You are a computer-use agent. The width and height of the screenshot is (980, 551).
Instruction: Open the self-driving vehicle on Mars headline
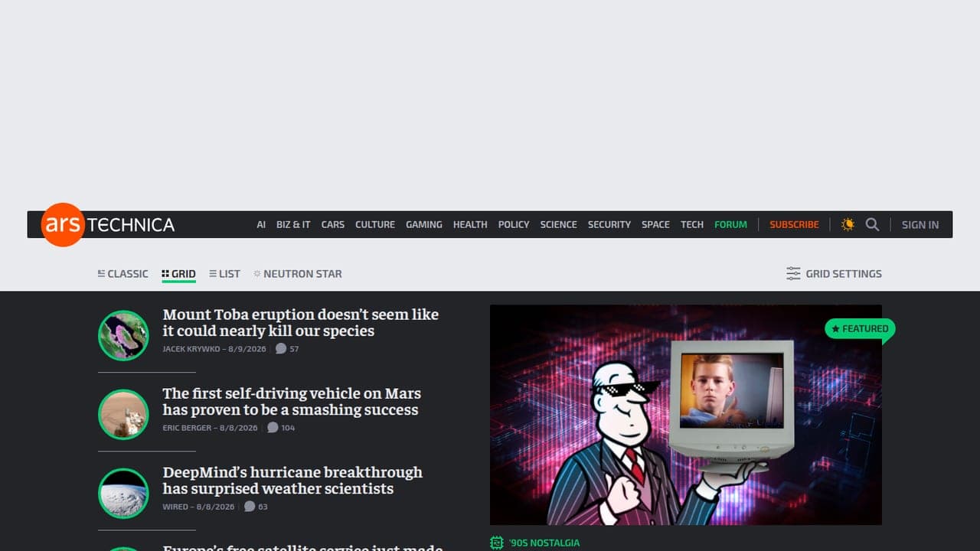click(292, 401)
